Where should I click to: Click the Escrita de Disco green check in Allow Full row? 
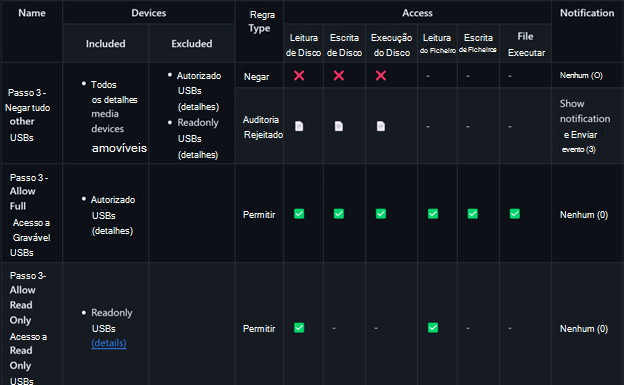[339, 214]
